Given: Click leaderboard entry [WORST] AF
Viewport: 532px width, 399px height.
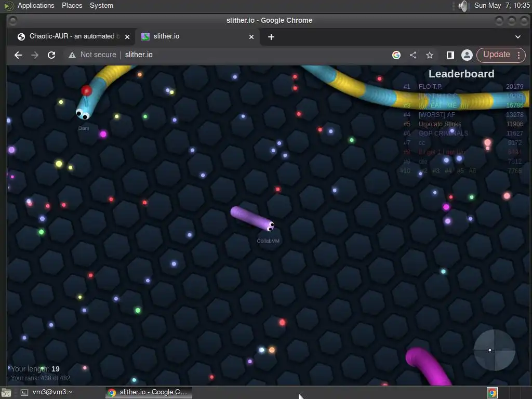Looking at the screenshot, I should pyautogui.click(x=436, y=115).
